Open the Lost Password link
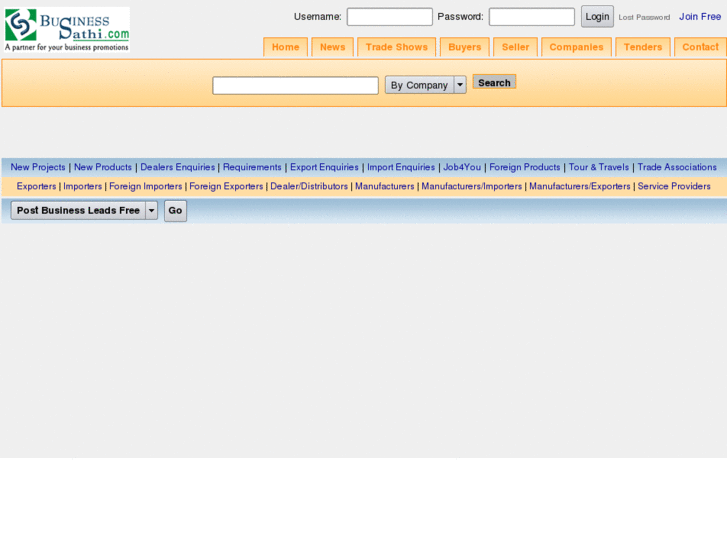Image resolution: width=727 pixels, height=545 pixels. click(644, 17)
